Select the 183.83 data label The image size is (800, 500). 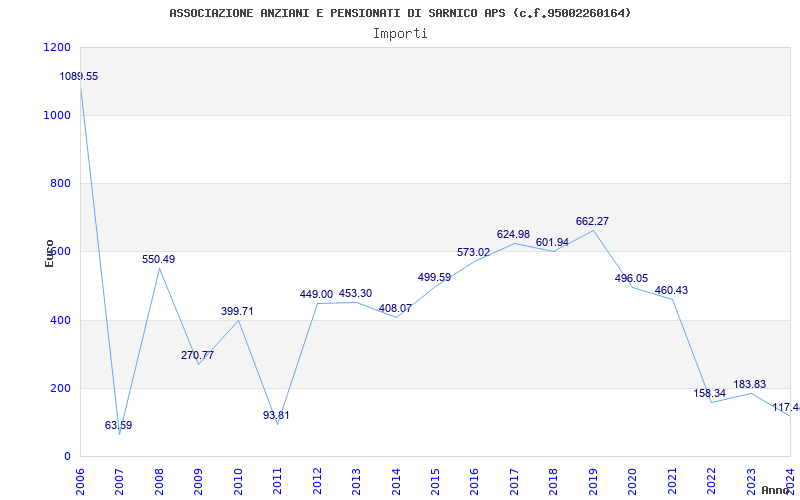click(x=750, y=385)
